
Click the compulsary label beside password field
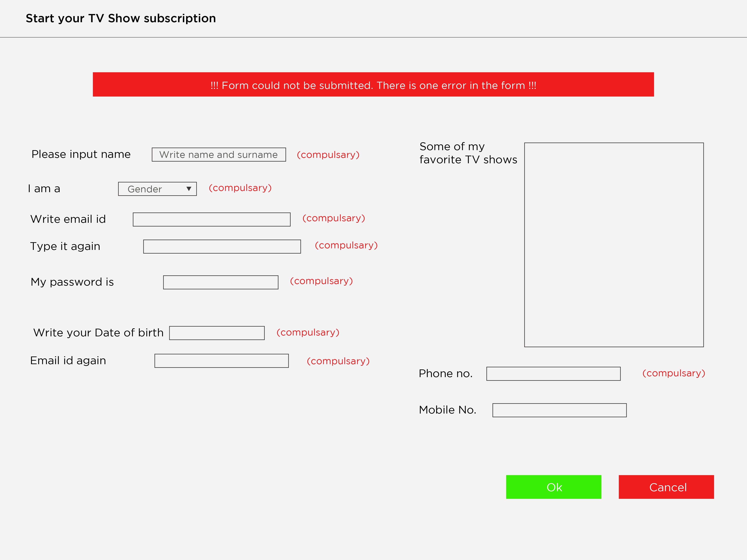coord(321,281)
